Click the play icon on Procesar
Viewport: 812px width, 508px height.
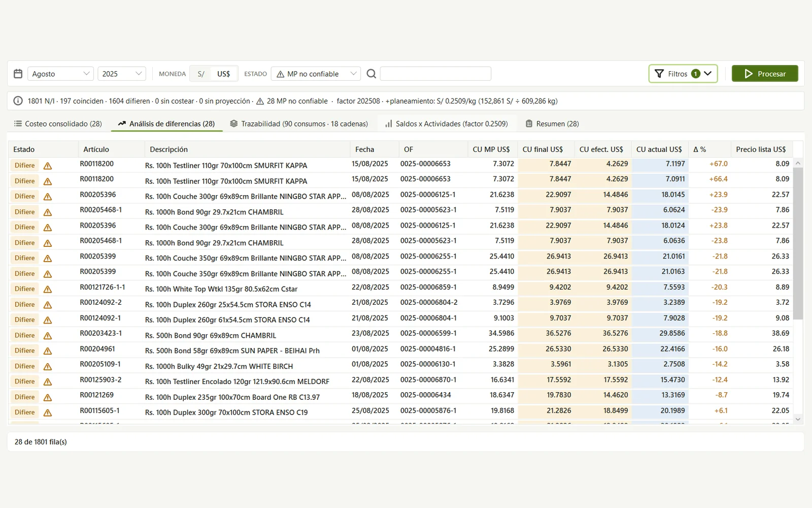(x=749, y=74)
